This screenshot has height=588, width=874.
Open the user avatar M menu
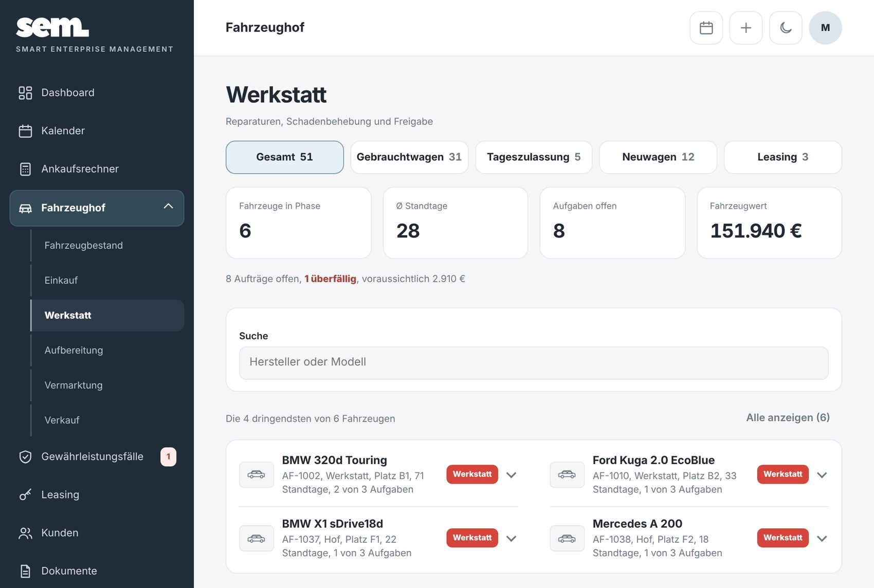825,28
